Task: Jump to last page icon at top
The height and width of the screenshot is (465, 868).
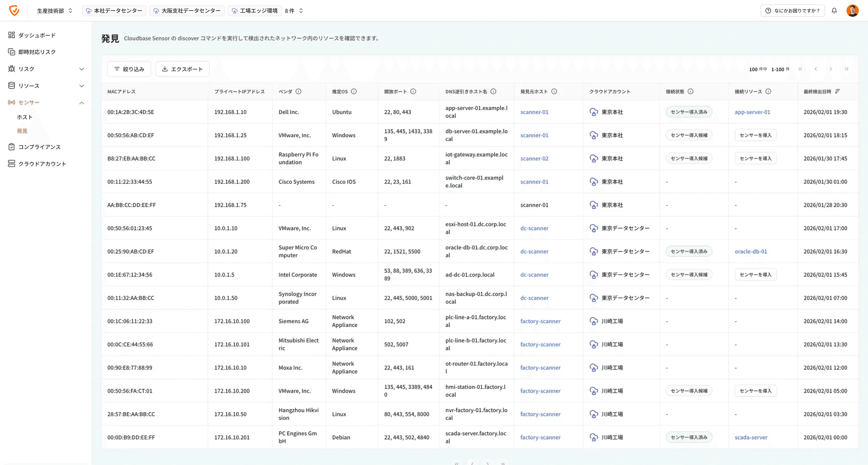Action: point(846,69)
